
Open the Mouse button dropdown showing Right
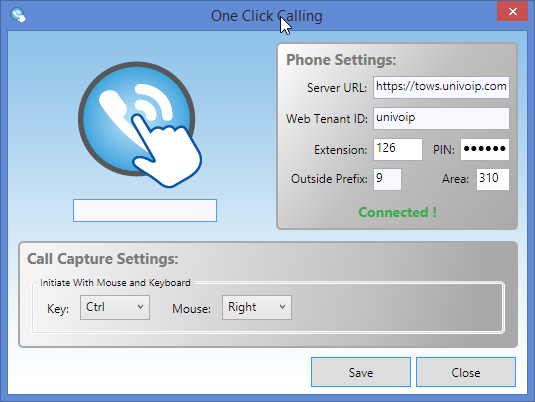257,307
